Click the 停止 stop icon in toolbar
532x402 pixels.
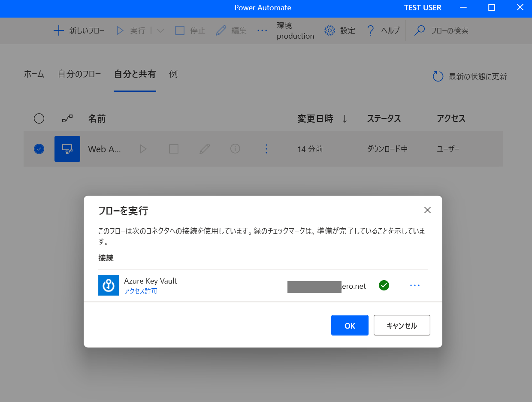click(180, 30)
